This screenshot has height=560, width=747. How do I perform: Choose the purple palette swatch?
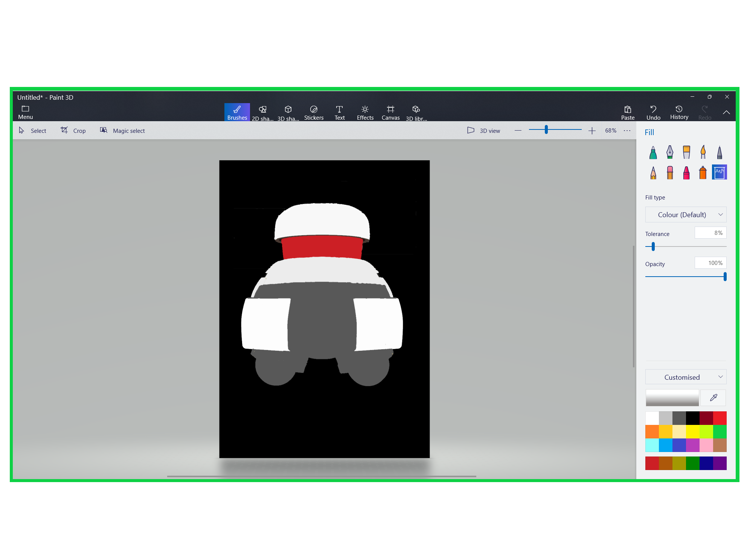(693, 445)
